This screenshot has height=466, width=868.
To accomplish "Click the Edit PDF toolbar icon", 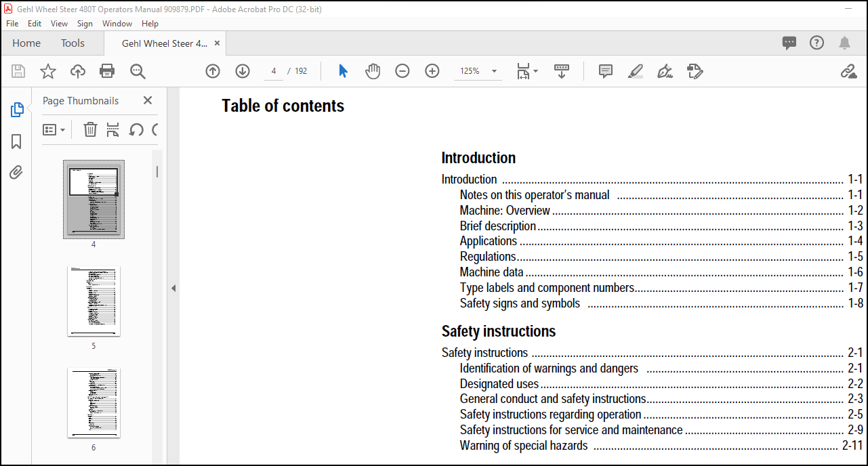I will click(x=695, y=71).
